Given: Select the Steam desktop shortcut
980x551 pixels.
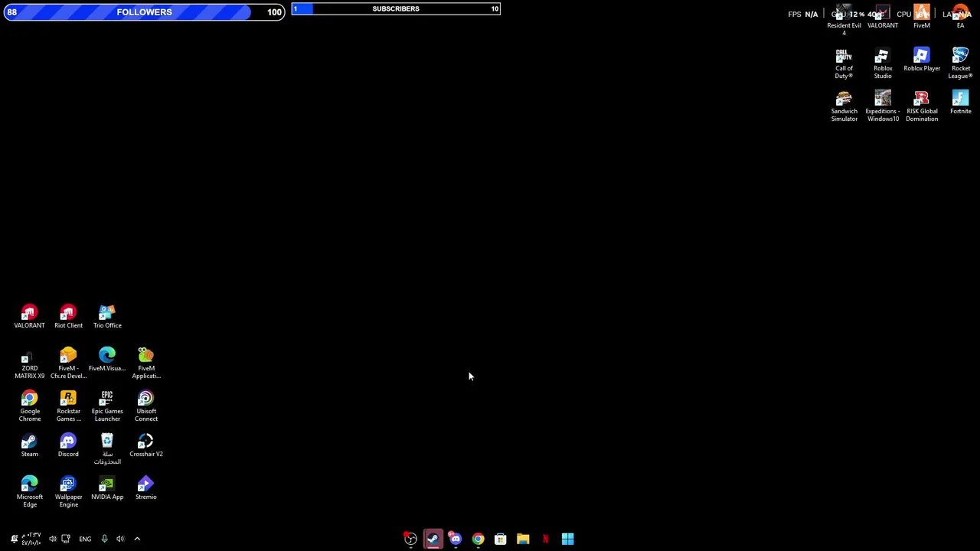Looking at the screenshot, I should tap(29, 445).
